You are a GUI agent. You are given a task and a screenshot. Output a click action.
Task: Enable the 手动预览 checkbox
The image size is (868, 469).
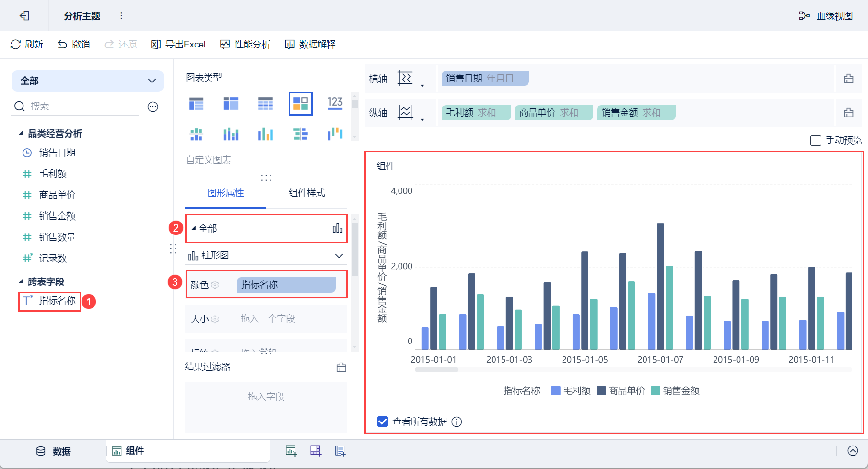coord(815,141)
